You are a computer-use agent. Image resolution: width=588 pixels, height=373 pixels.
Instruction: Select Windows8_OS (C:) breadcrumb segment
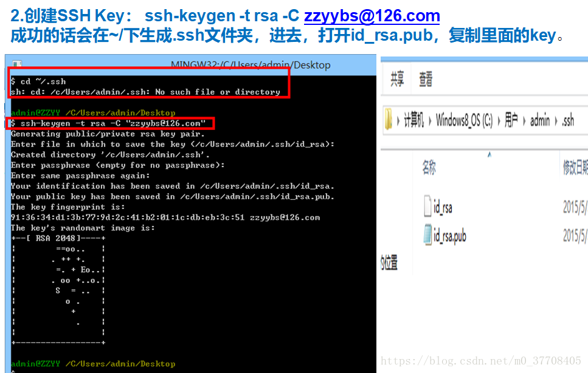coord(464,120)
